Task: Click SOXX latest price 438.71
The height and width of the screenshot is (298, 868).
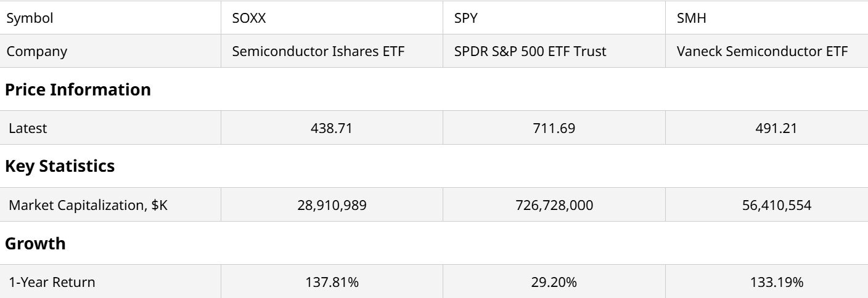Action: point(332,129)
